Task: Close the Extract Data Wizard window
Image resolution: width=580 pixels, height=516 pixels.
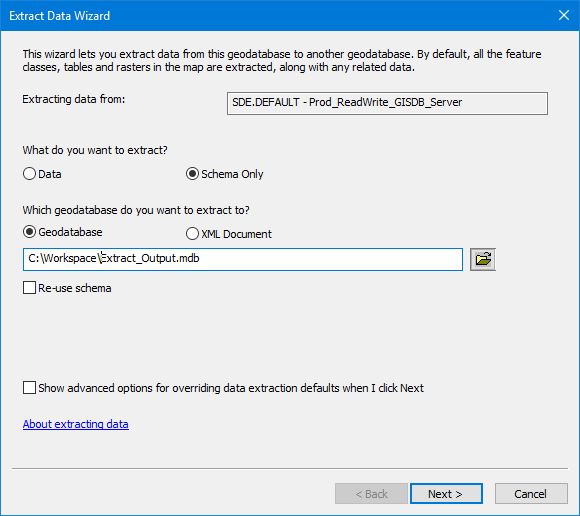Action: [564, 15]
